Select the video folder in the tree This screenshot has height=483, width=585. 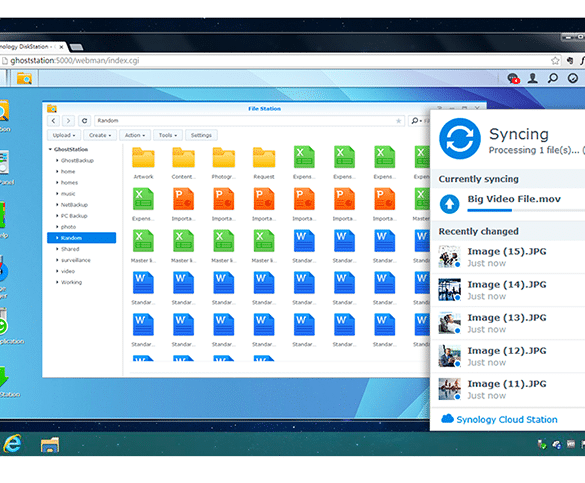tap(68, 271)
